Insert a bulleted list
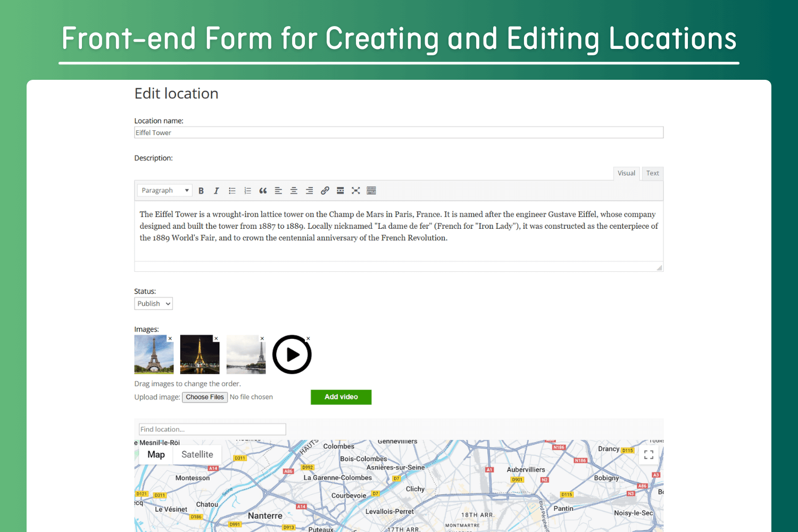The width and height of the screenshot is (798, 532). [x=232, y=190]
